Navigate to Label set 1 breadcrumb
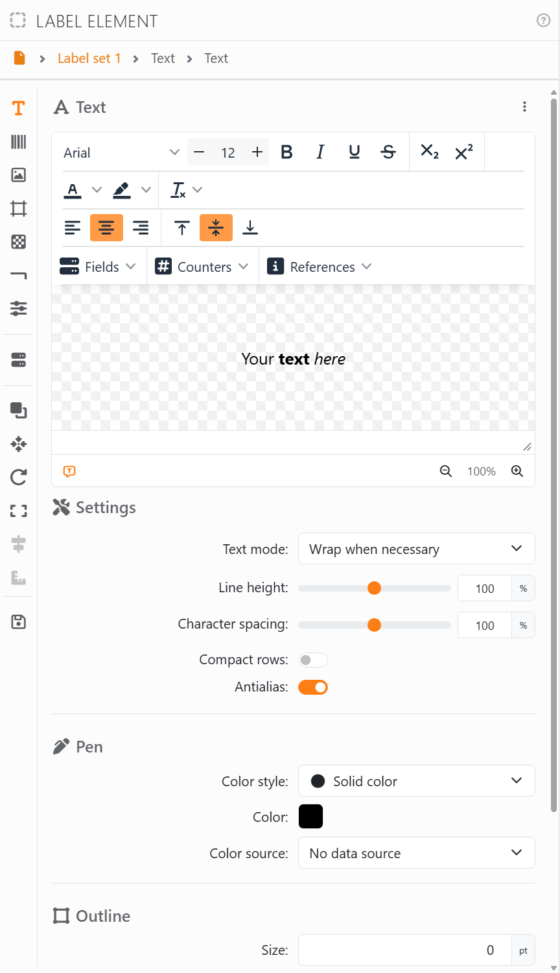This screenshot has height=973, width=560. 89,58
